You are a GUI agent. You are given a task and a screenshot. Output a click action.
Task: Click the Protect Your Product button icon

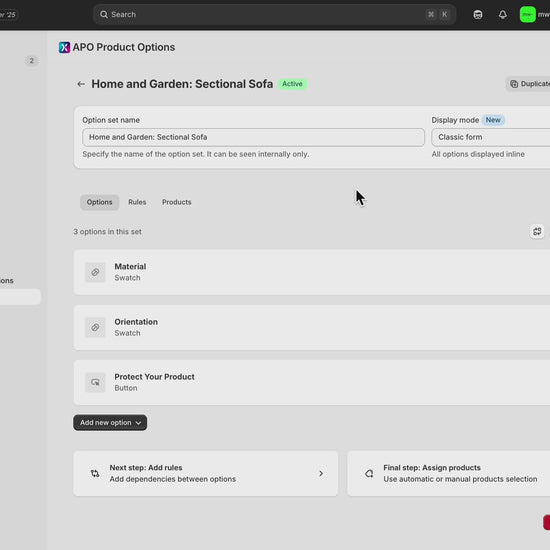(95, 382)
